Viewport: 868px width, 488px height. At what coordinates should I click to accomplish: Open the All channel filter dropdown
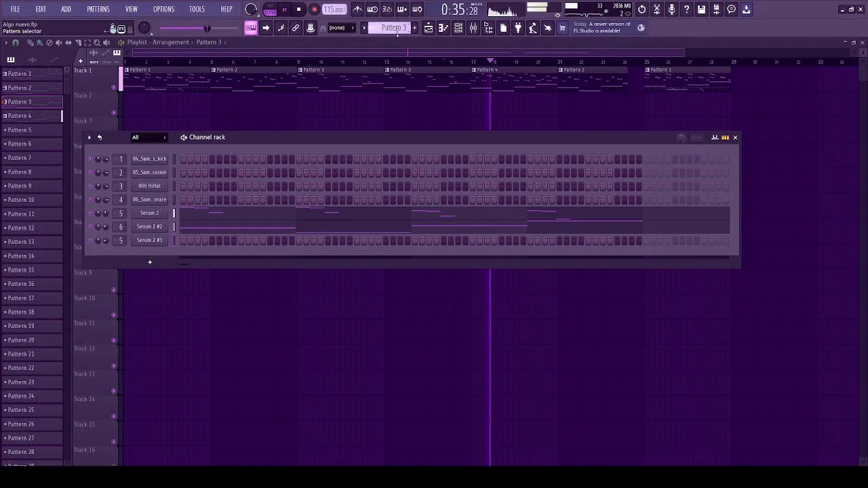[x=149, y=138]
